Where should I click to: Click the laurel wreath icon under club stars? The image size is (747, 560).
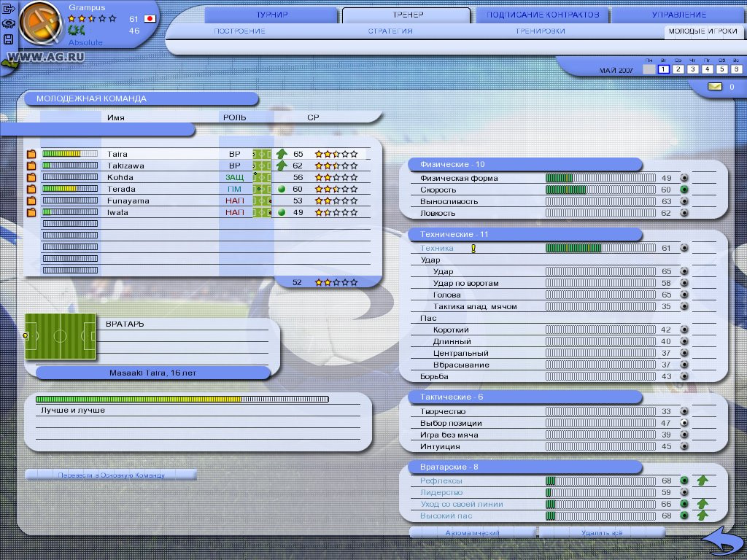click(77, 31)
